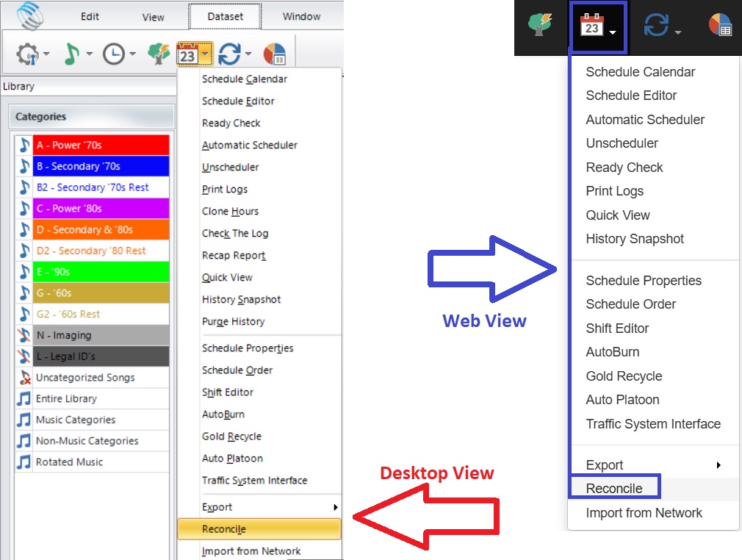Click the calendar icon in the web view toolbar

pos(594,28)
